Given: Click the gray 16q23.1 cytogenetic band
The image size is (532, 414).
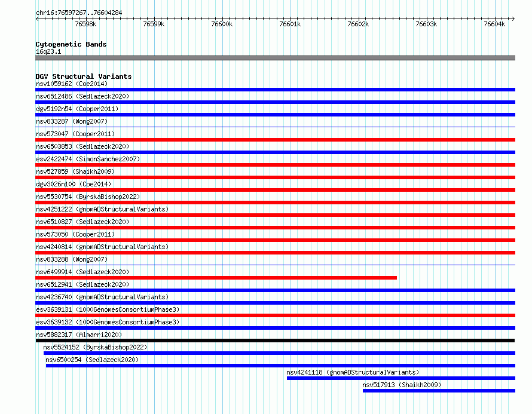Looking at the screenshot, I should point(275,58).
